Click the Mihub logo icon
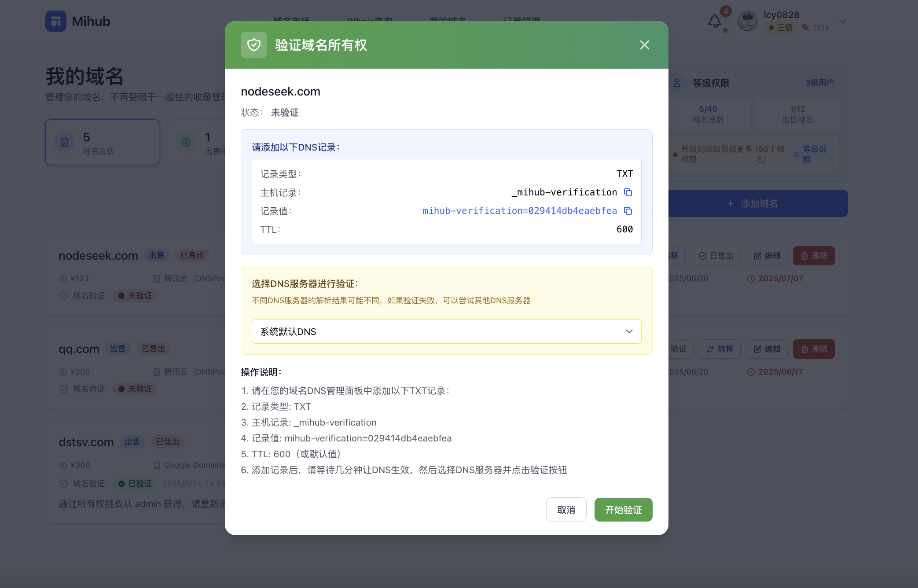 [56, 21]
